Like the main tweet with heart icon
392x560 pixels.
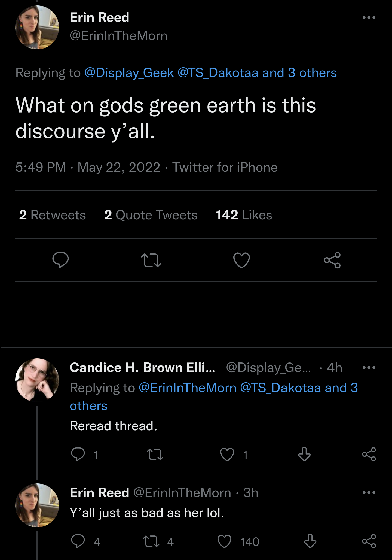point(241,260)
